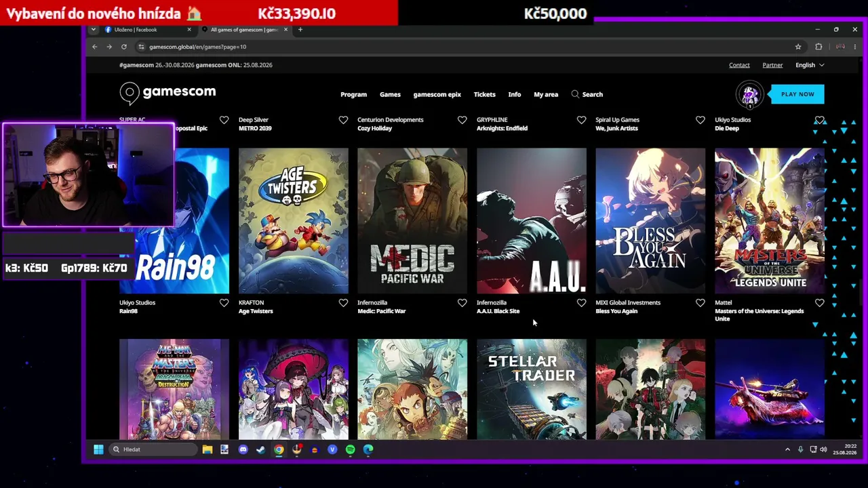Image resolution: width=868 pixels, height=488 pixels.
Task: Bookmark this page with the star icon
Action: pos(798,47)
